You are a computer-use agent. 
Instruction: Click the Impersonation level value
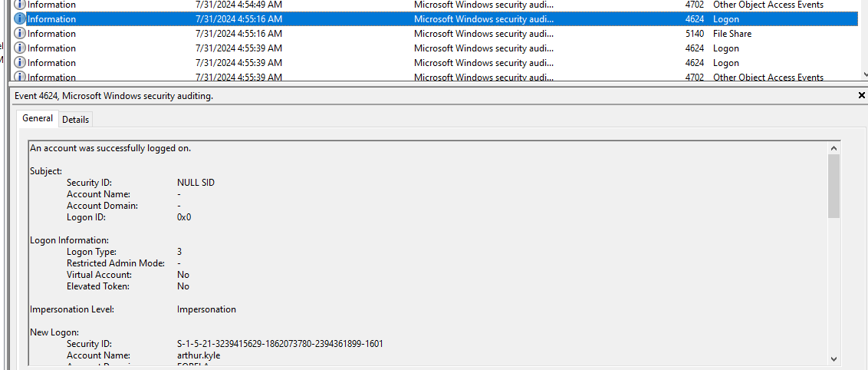(206, 309)
